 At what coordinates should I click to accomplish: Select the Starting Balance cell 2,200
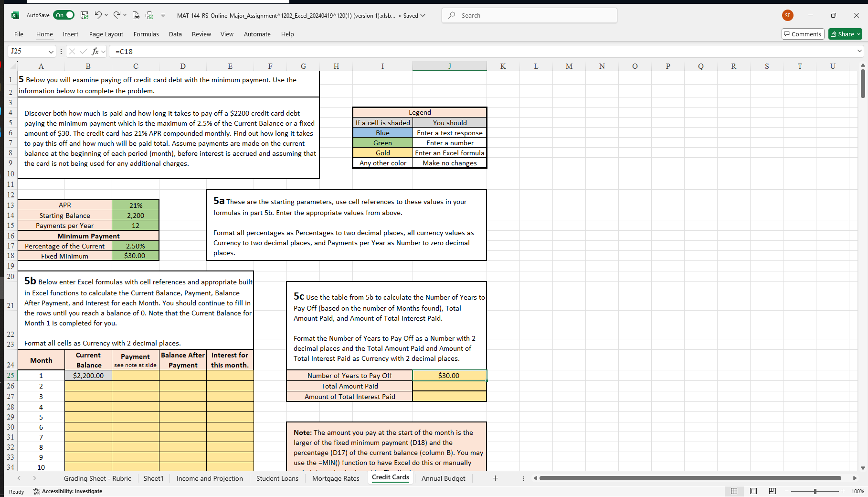(136, 216)
